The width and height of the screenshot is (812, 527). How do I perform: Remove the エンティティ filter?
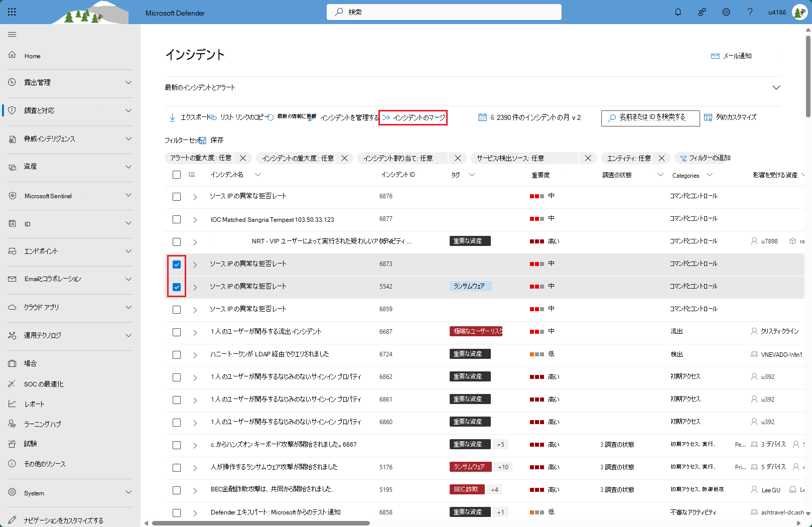point(662,158)
